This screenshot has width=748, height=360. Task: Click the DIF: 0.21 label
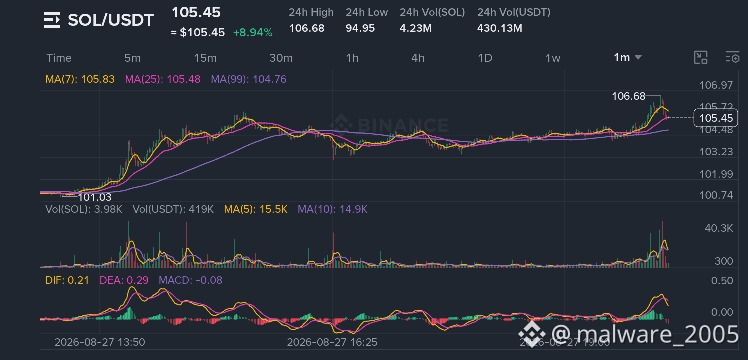click(x=67, y=280)
